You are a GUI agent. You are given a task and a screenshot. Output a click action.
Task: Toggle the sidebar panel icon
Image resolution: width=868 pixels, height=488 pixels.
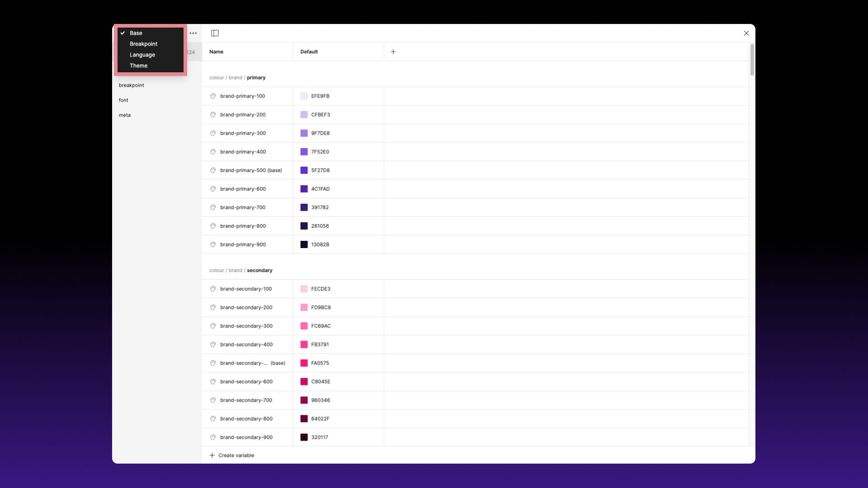coord(215,33)
